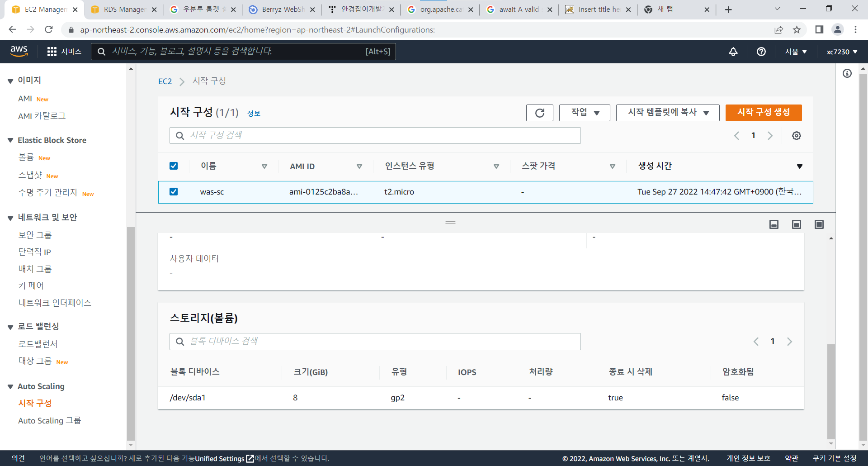Image resolution: width=868 pixels, height=466 pixels.
Task: Open the help question mark icon
Action: 761,52
